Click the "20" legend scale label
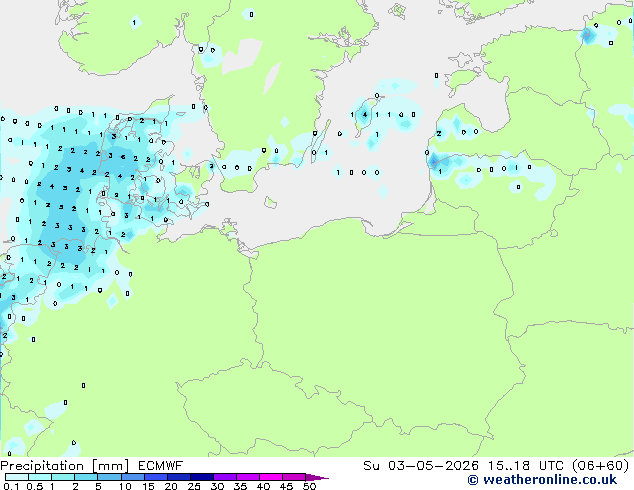 pos(171,486)
